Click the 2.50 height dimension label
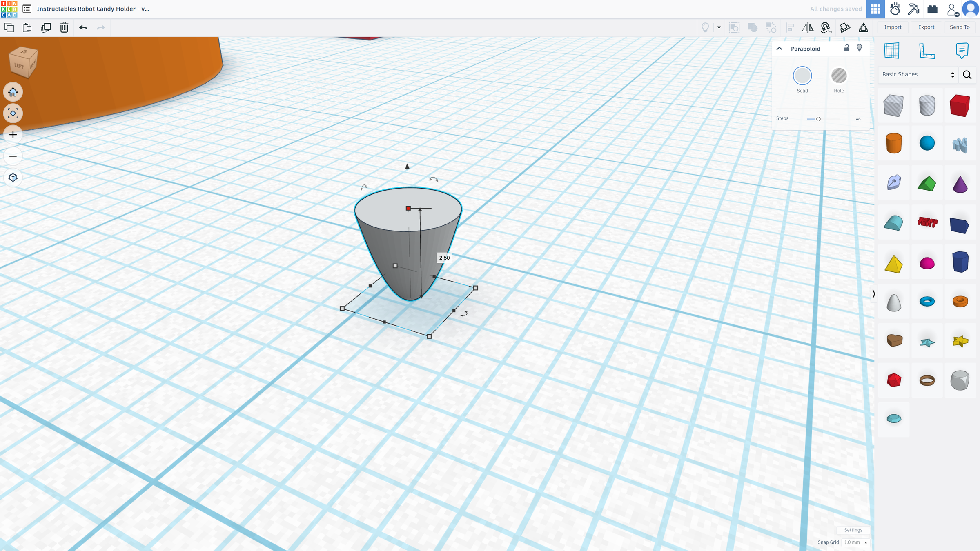980x551 pixels. pyautogui.click(x=444, y=258)
